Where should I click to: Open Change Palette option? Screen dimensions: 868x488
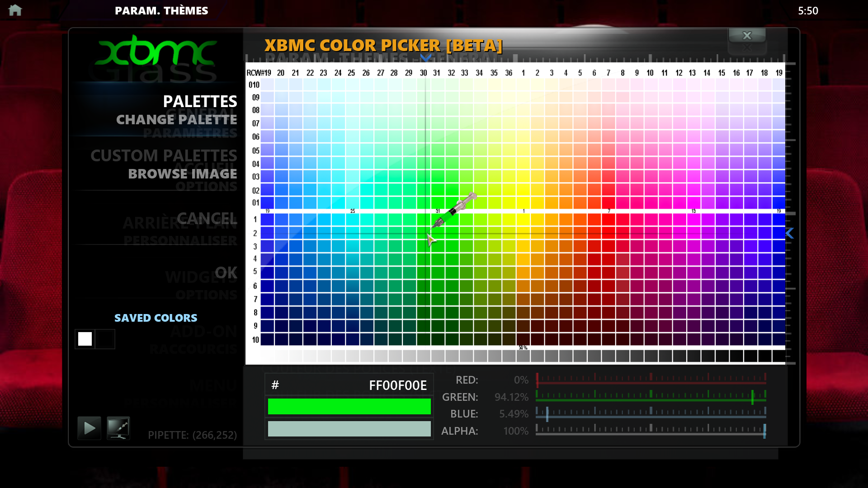tap(176, 120)
